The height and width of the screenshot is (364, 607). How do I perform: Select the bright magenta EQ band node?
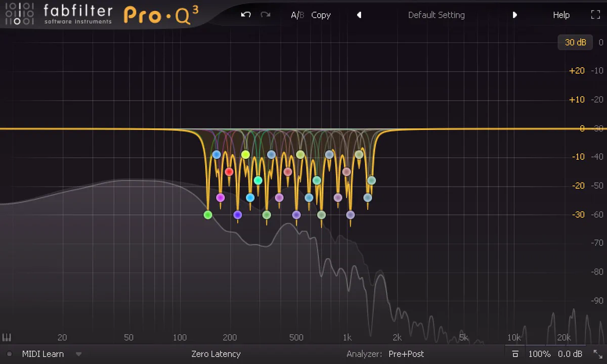220,198
